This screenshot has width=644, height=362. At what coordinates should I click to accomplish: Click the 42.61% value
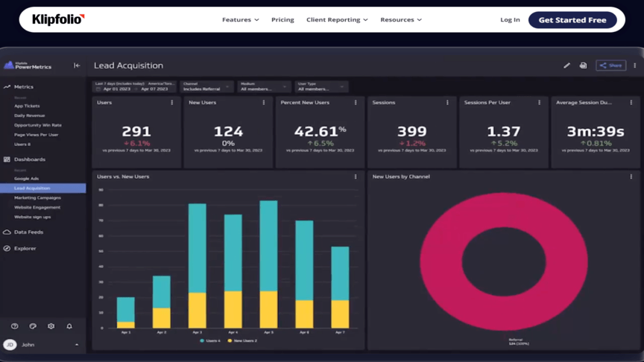click(320, 131)
